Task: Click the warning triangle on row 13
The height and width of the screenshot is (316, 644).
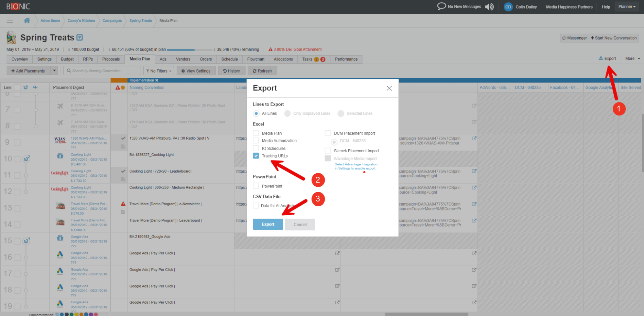Action: [x=123, y=204]
